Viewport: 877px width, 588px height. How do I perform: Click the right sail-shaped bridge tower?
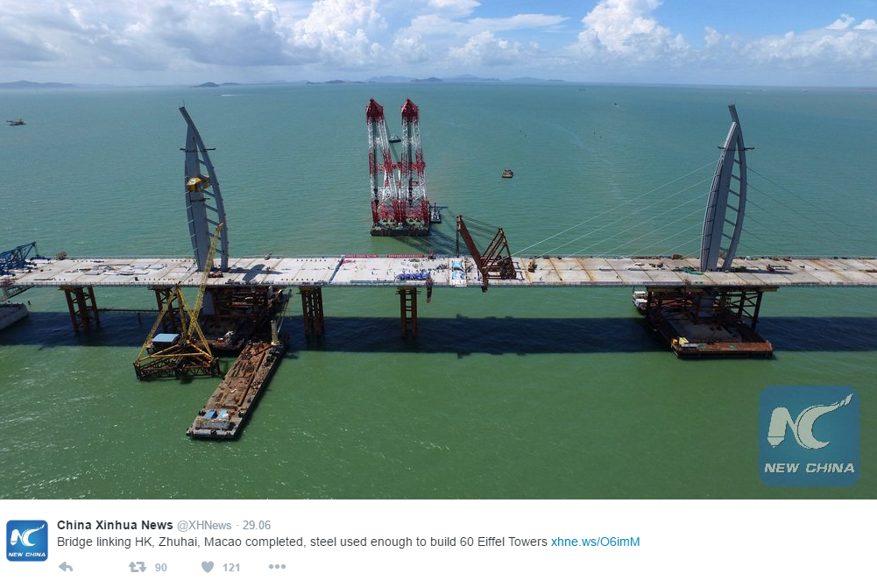(725, 190)
